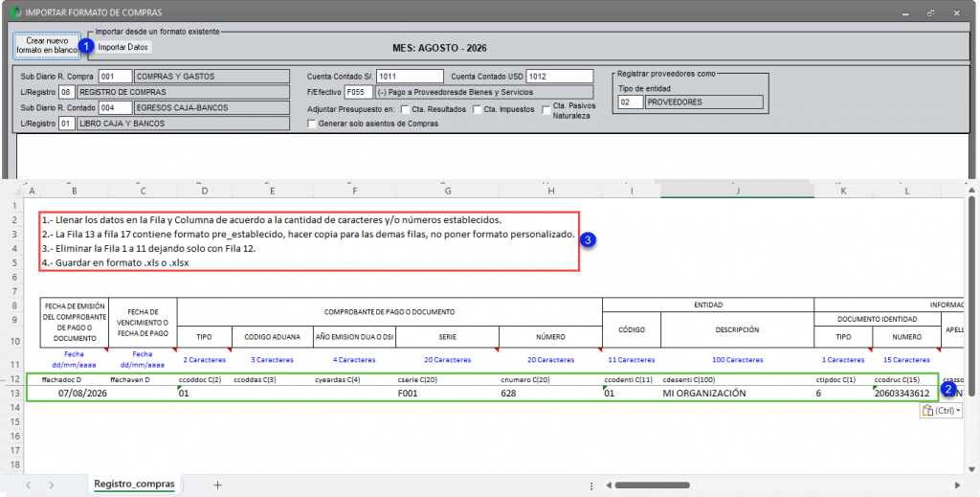Go to next sheet arrow
The height and width of the screenshot is (497, 980).
pyautogui.click(x=52, y=485)
